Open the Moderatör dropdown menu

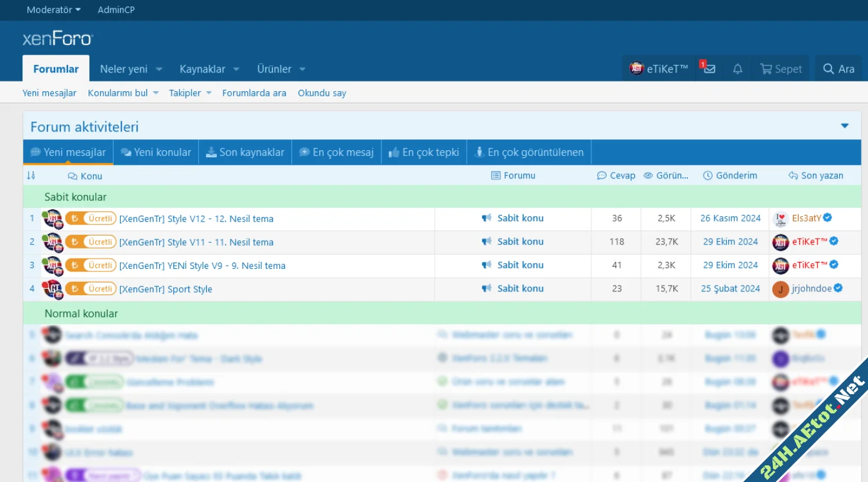coord(53,10)
